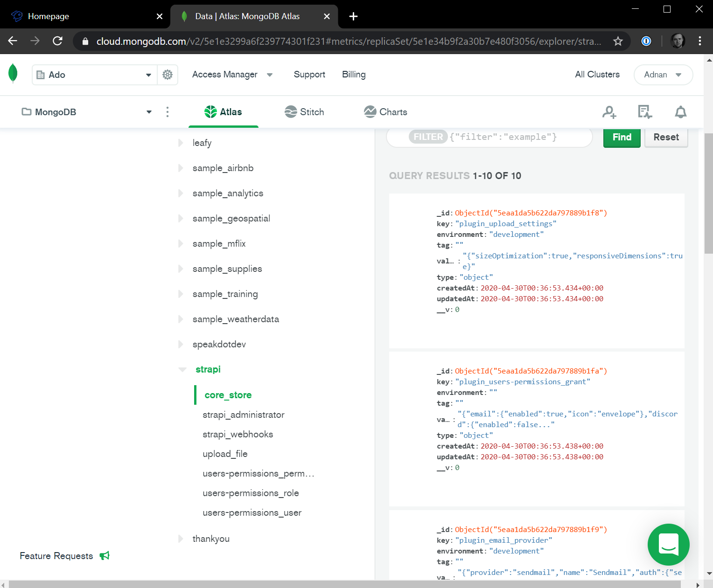
Task: Expand the sample_mflix database
Action: click(x=181, y=243)
